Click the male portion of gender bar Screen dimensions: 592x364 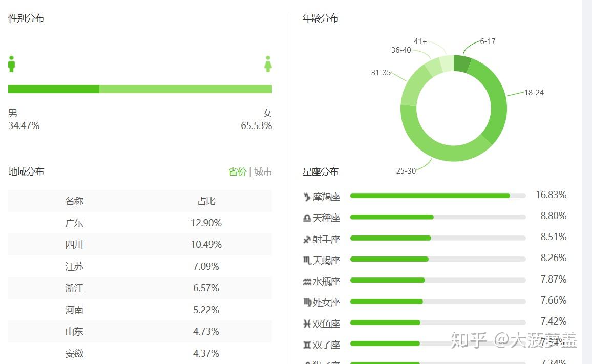click(x=54, y=89)
